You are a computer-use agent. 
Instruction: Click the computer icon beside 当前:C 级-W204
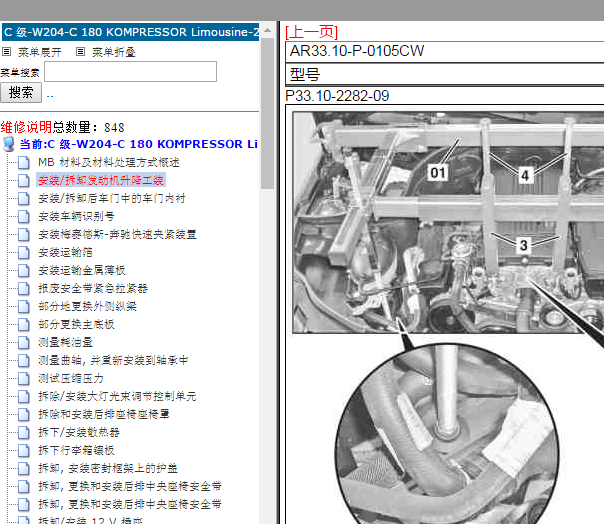pos(9,144)
